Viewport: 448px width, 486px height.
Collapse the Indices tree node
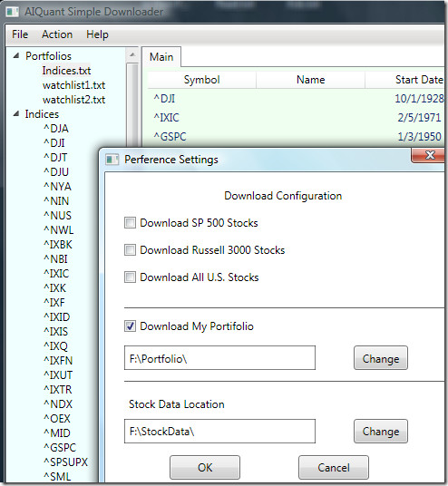16,113
